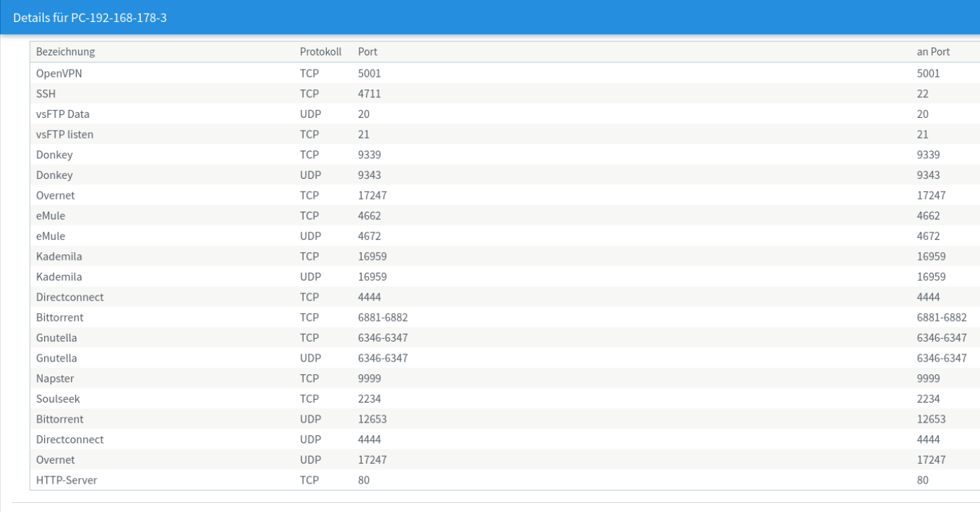The height and width of the screenshot is (512, 980).
Task: Select the HTTP-Server entry
Action: tap(67, 481)
